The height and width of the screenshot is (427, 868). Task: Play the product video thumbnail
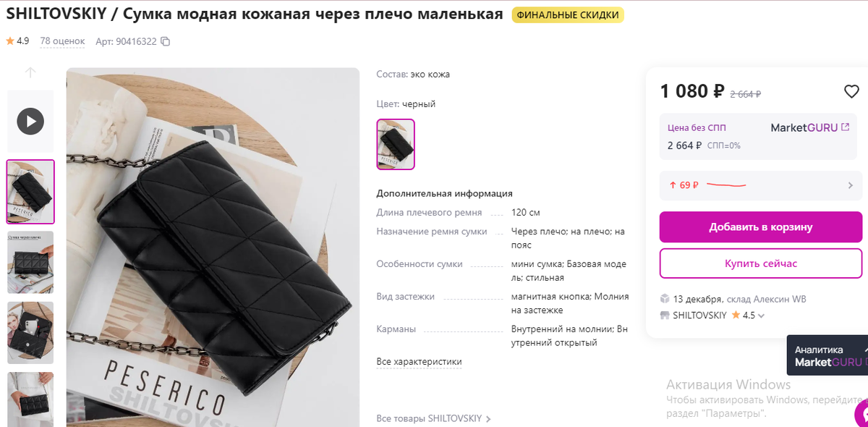tap(30, 121)
